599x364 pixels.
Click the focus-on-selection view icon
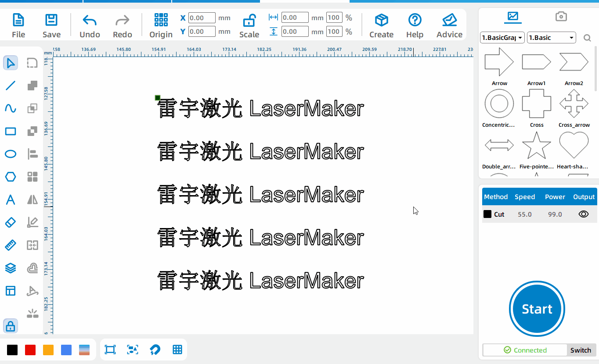(x=132, y=350)
